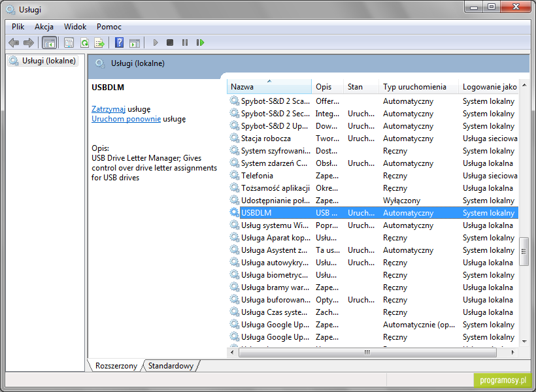Click the Automatycznie (op... startup type cell
The width and height of the screenshot is (536, 392).
(x=419, y=325)
